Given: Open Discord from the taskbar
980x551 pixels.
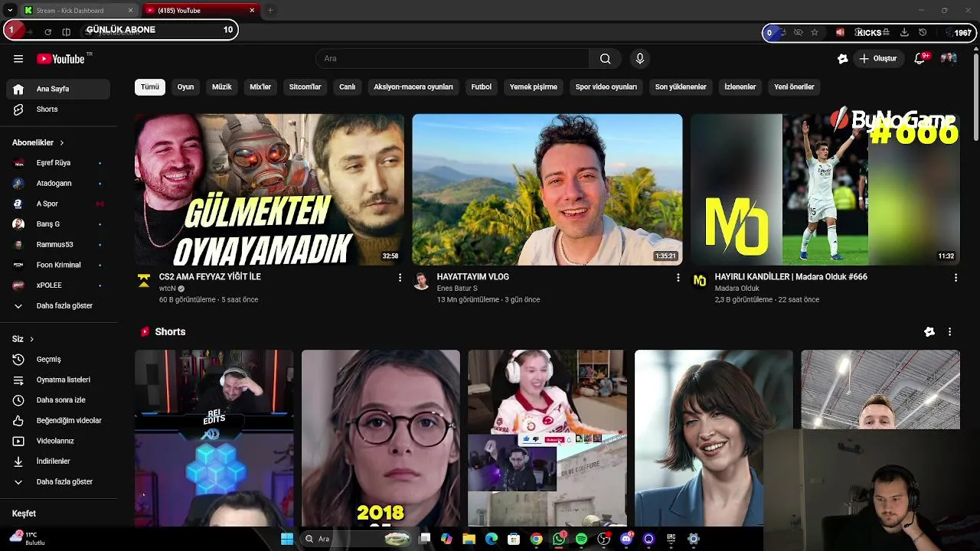Looking at the screenshot, I should [626, 539].
